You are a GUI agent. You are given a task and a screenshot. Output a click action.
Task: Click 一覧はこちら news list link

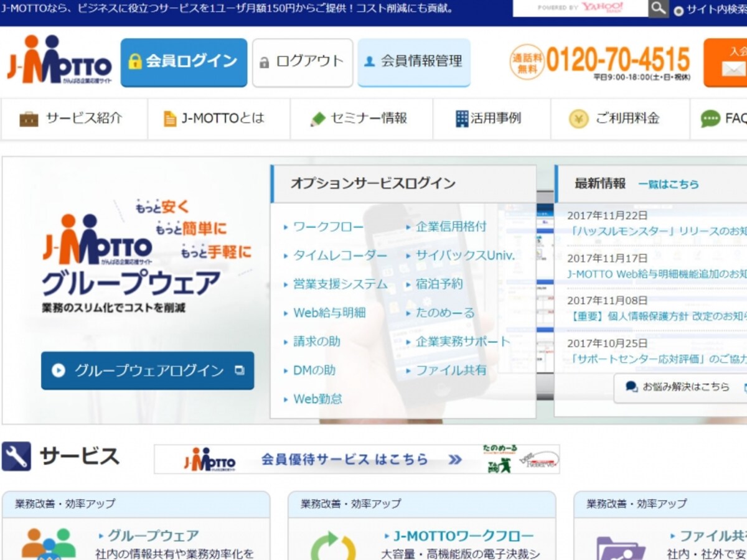(669, 184)
